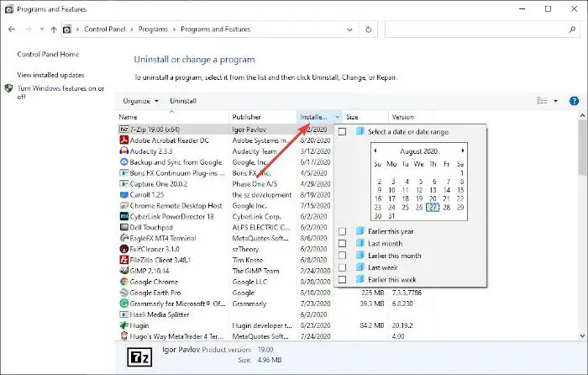Click the search magnifier icon
The width and height of the screenshot is (588, 375).
[572, 29]
